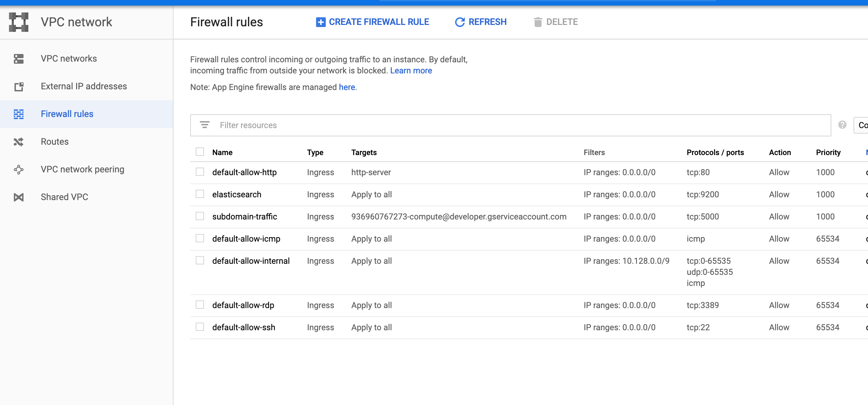
Task: Click the Shared VPC sidebar icon
Action: 19,197
